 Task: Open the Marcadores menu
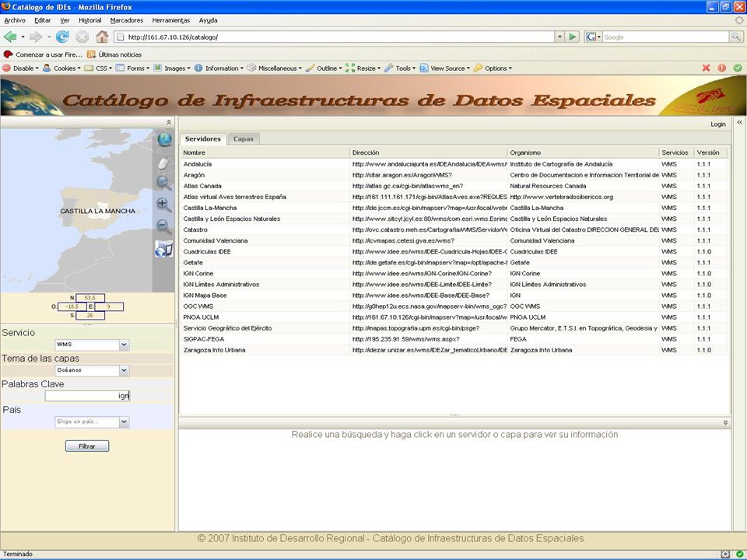(127, 20)
